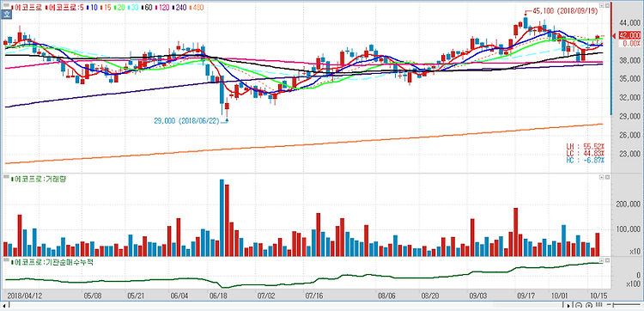This screenshot has height=311, width=644.
Task: Shrink the 기관순매수누적 pane using its minus box
Action: tap(602, 260)
